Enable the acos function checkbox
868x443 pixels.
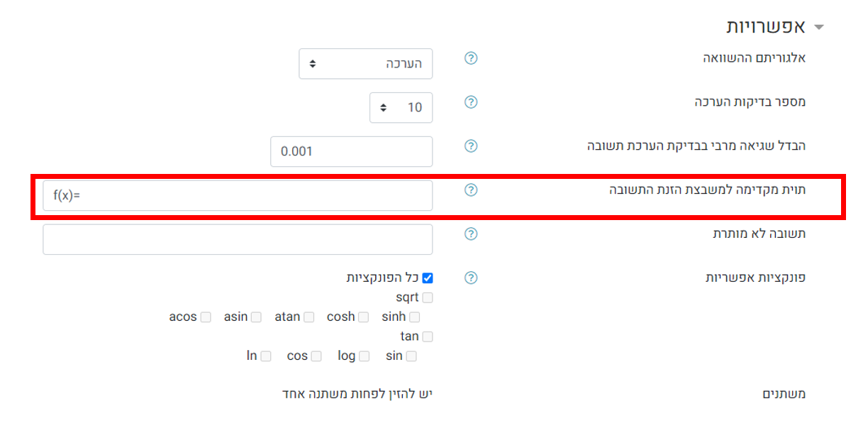click(205, 317)
